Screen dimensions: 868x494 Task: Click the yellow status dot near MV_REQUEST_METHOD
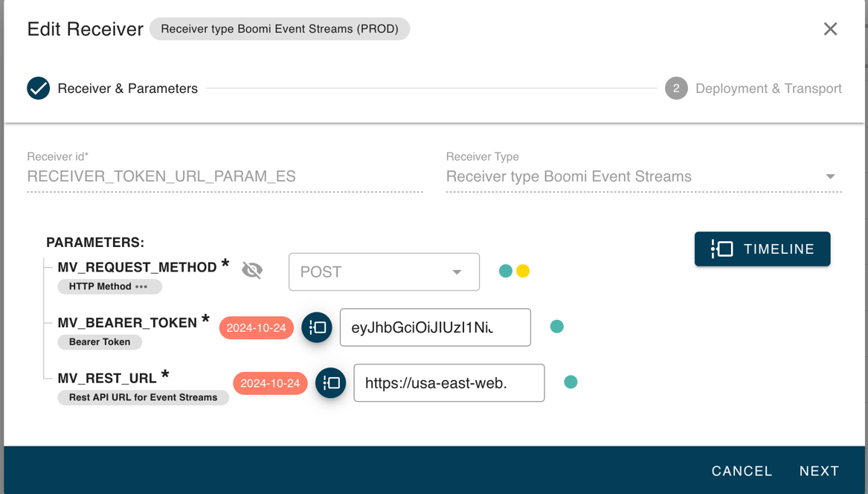523,271
